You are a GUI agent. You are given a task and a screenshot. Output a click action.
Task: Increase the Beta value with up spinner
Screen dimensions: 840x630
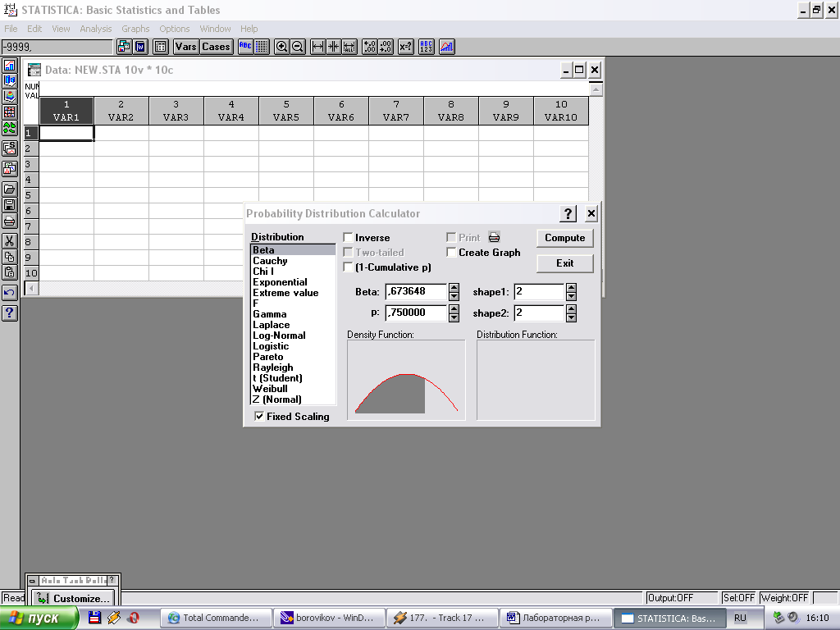(x=454, y=288)
